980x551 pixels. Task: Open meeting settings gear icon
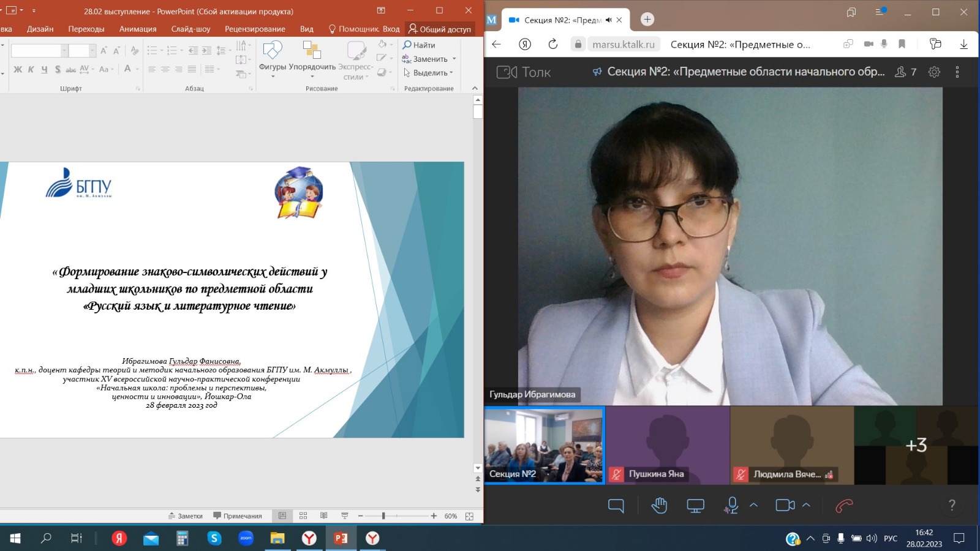(934, 72)
